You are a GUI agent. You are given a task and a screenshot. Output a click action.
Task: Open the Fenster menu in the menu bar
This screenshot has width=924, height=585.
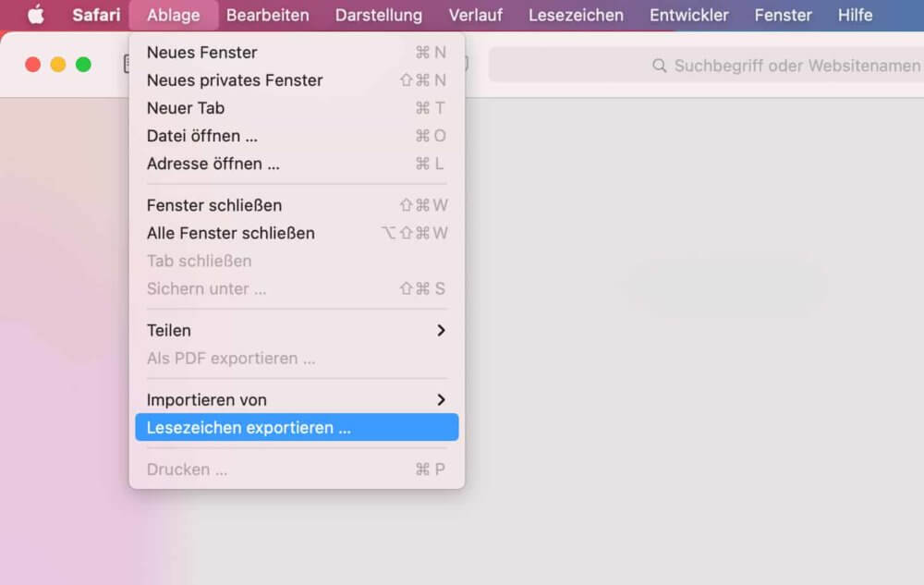tap(784, 15)
